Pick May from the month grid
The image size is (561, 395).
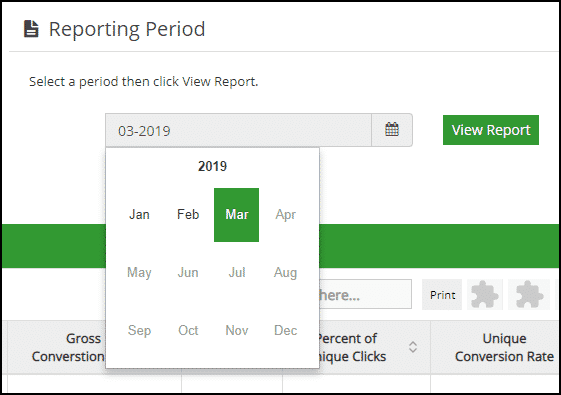coord(139,273)
